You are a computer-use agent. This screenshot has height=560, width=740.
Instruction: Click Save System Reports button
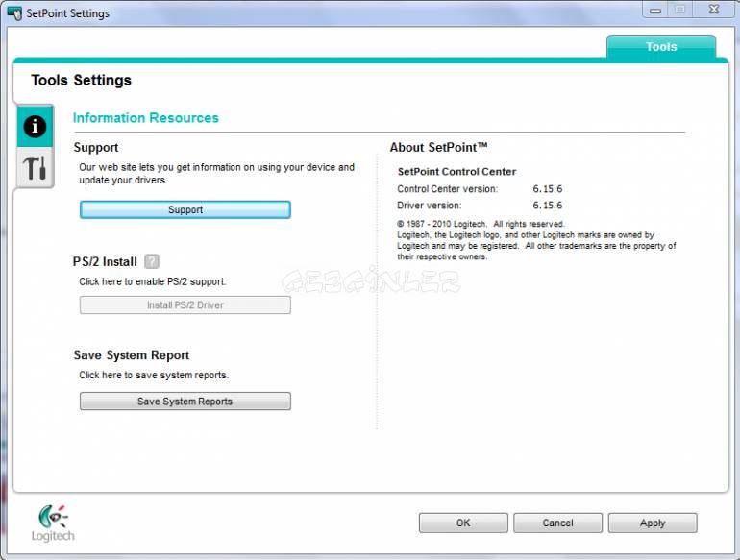click(x=185, y=402)
